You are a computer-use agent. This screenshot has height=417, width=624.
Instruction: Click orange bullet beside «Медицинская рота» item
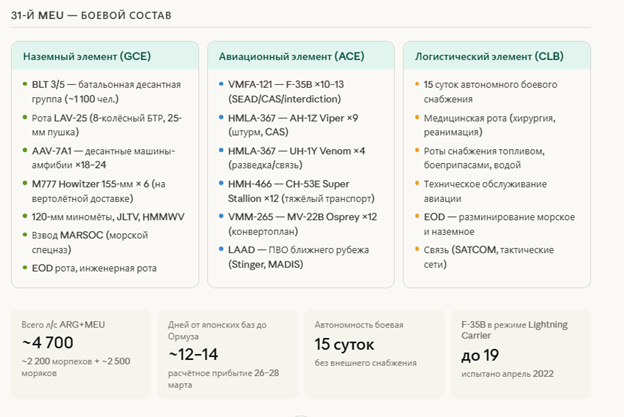pos(415,118)
